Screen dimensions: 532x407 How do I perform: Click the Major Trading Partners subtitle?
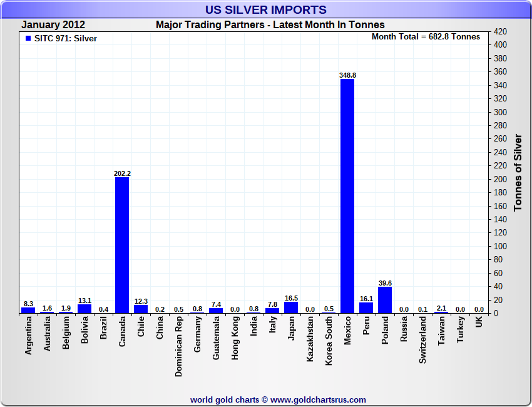coord(270,25)
